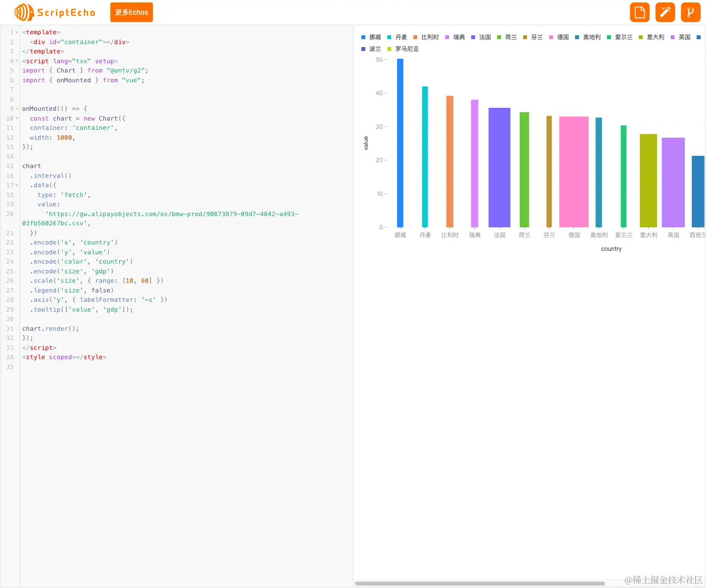Click the chart.render() line

[50, 329]
